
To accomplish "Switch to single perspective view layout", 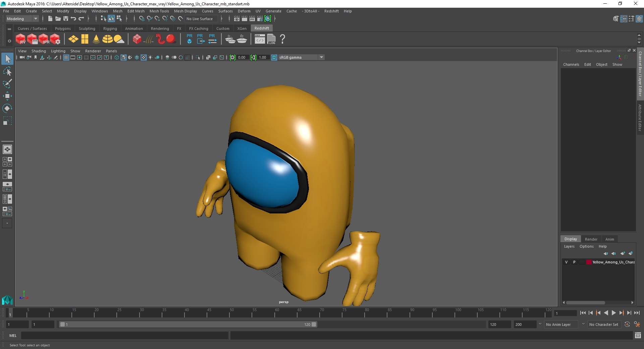I will (x=7, y=149).
